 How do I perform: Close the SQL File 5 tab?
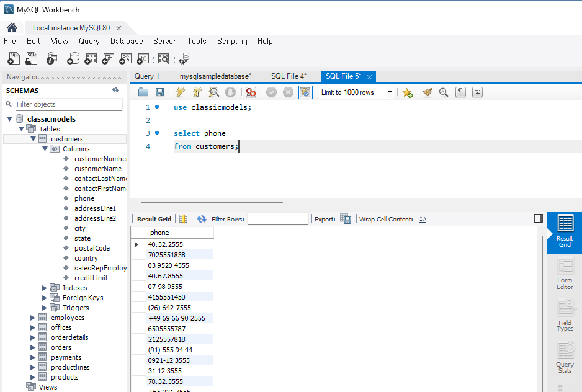click(x=369, y=77)
